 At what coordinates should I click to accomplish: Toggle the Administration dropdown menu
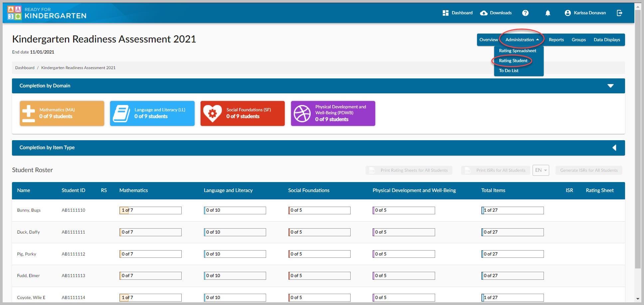[522, 40]
